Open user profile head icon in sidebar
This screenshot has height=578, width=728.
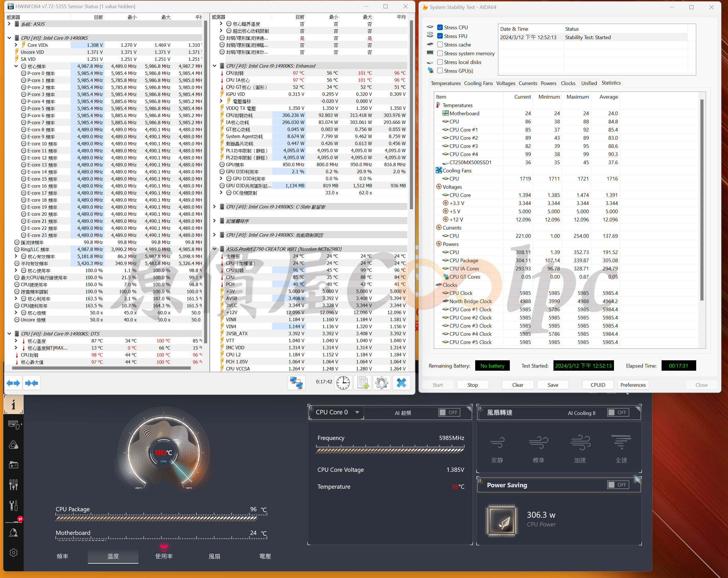pos(14,533)
